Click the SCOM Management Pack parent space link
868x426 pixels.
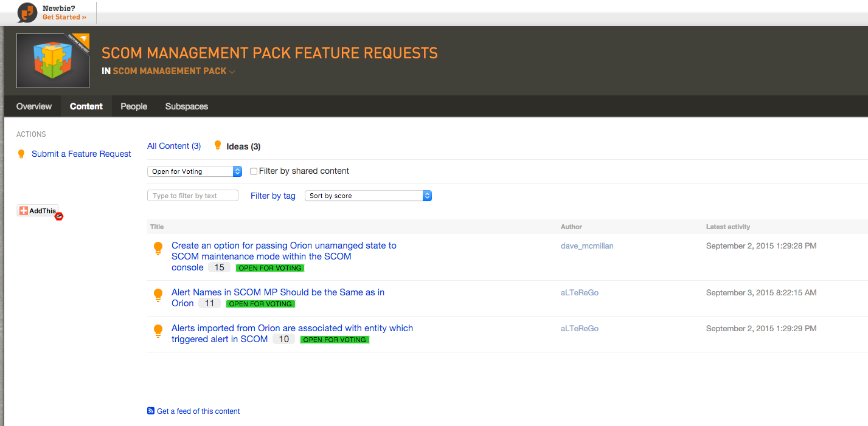(x=170, y=71)
